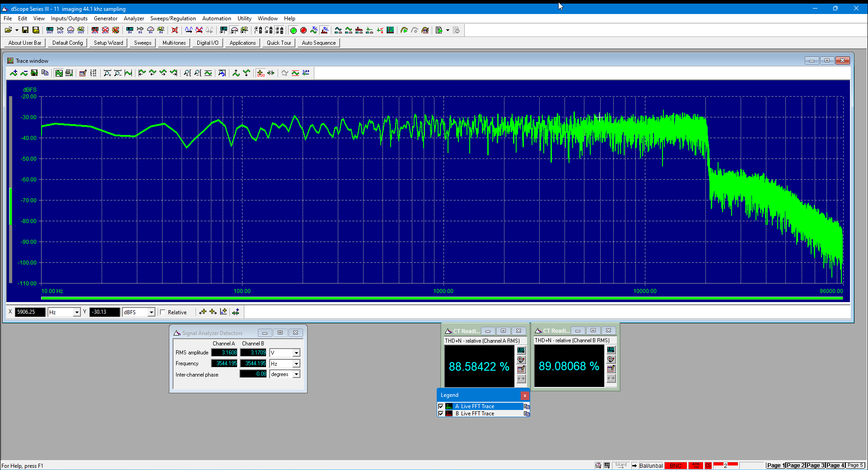
Task: Click the Add trace icon in Trace window toolbar
Action: point(14,73)
